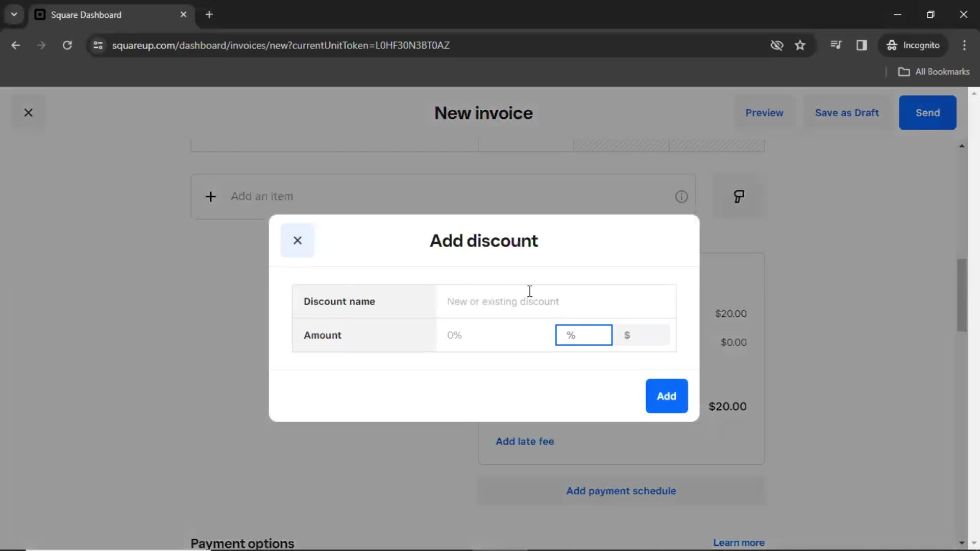Click the third-party cookies blocked eye icon

[776, 45]
